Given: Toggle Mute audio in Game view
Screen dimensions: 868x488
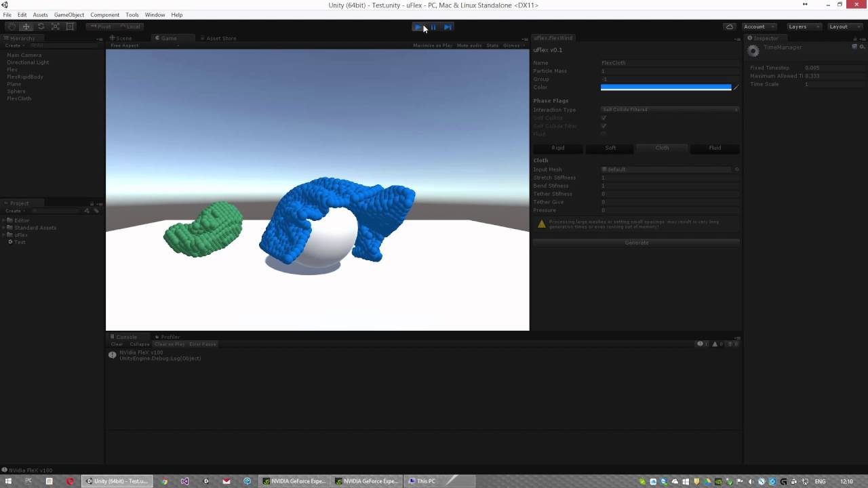Looking at the screenshot, I should pos(469,45).
